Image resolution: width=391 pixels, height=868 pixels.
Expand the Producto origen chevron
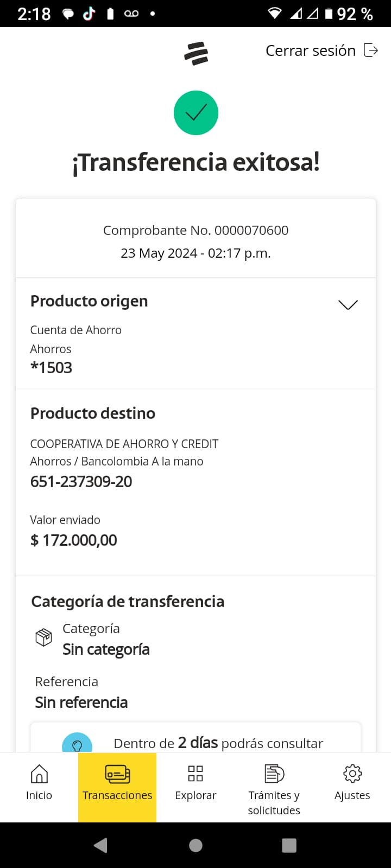pyautogui.click(x=348, y=304)
